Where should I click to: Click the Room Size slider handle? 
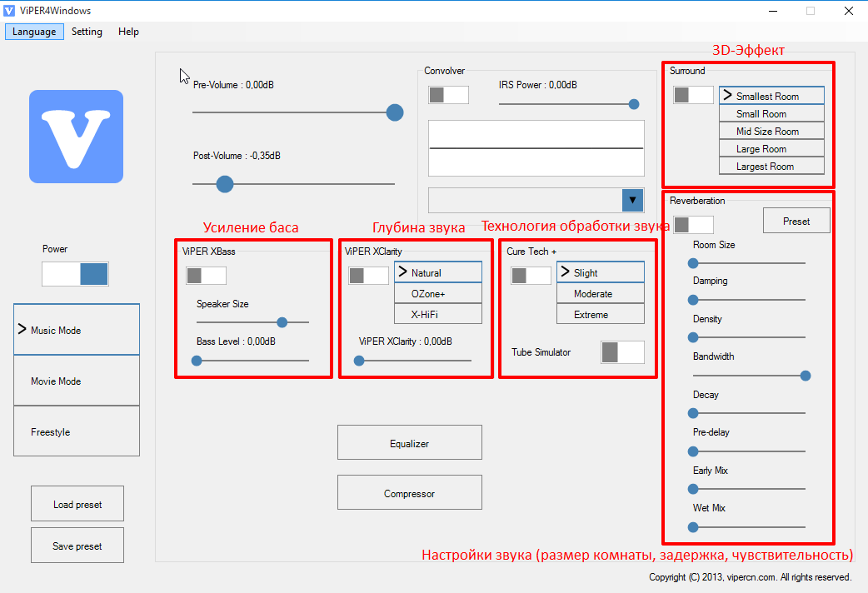[x=693, y=263]
